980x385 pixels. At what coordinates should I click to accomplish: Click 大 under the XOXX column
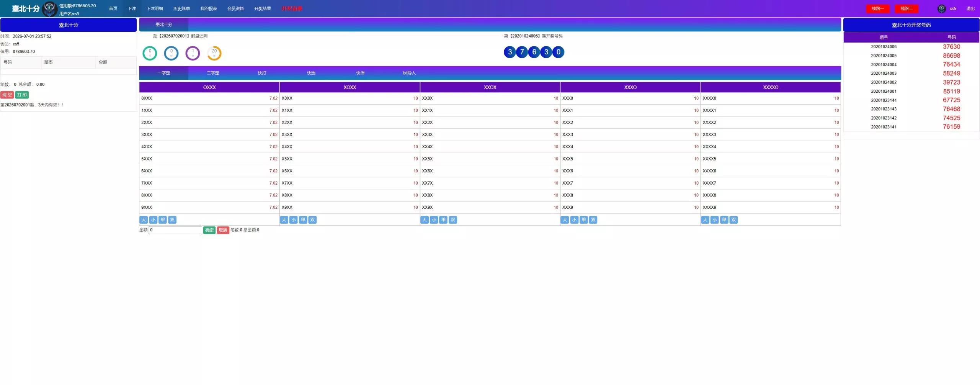(x=284, y=220)
